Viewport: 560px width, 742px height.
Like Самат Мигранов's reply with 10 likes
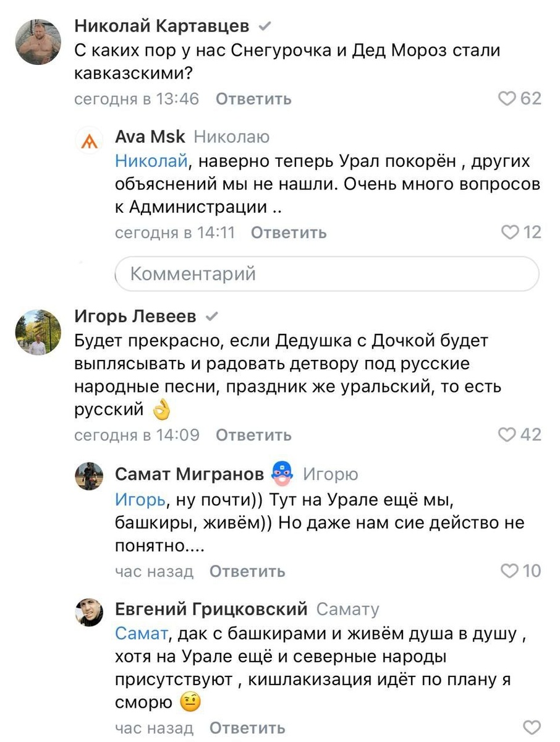509,571
